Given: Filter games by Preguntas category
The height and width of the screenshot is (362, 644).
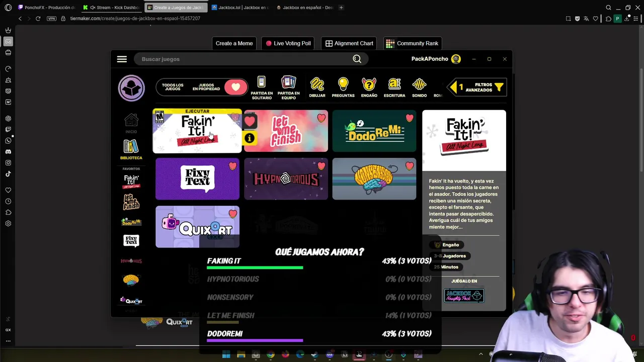Looking at the screenshot, I should tap(343, 88).
